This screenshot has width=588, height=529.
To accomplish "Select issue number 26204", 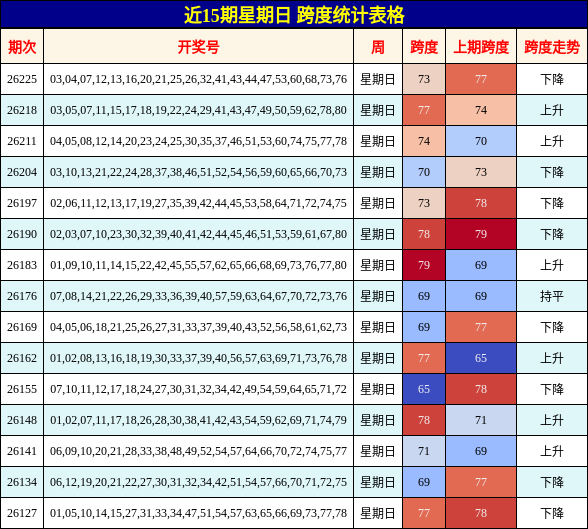I will pos(22,172).
